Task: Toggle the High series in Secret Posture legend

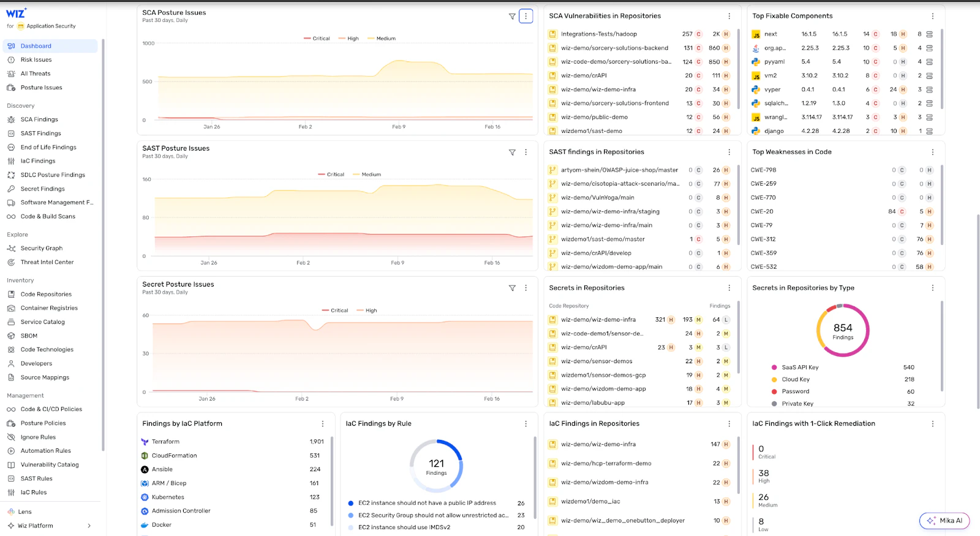Action: 367,311
